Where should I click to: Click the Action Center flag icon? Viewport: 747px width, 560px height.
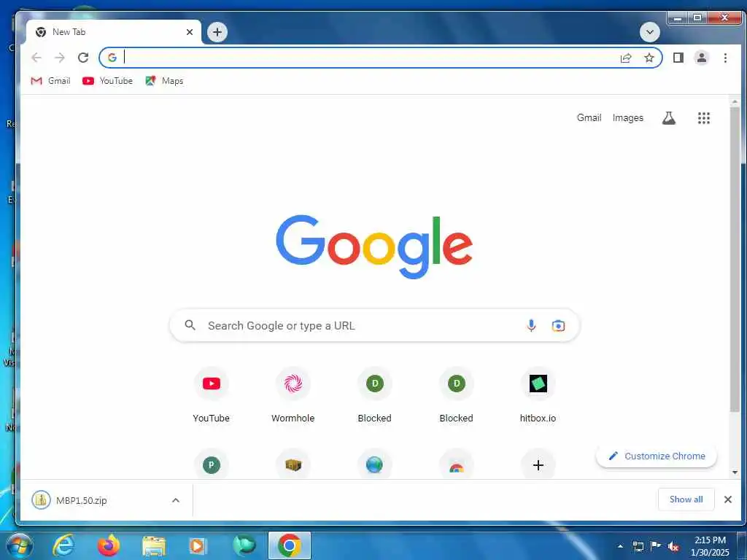coord(656,545)
